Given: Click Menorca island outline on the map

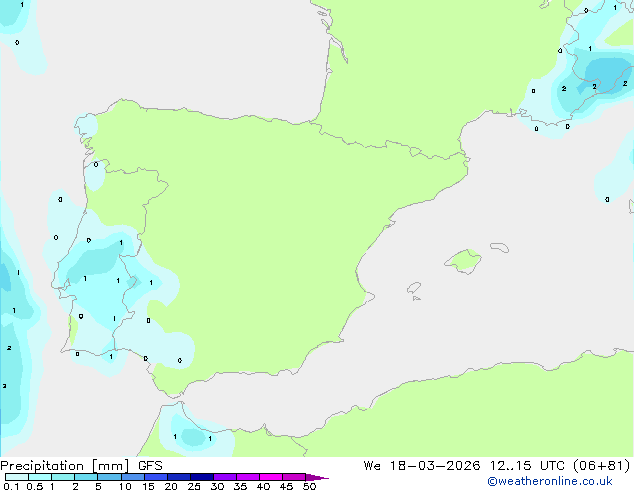Looking at the screenshot, I should (499, 247).
